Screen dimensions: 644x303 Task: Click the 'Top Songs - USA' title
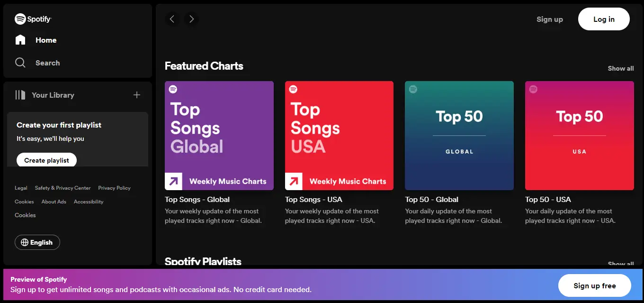tap(313, 199)
